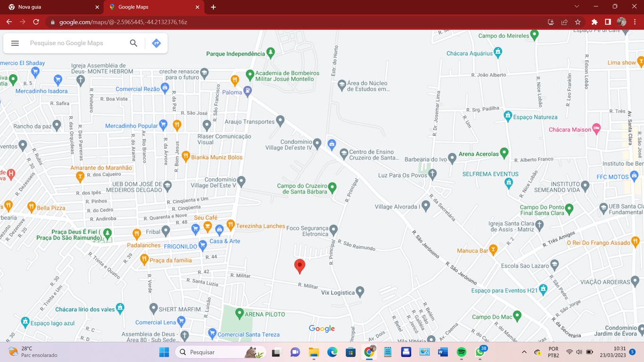
Task: Select the Google Maps browser tab
Action: tap(151, 7)
